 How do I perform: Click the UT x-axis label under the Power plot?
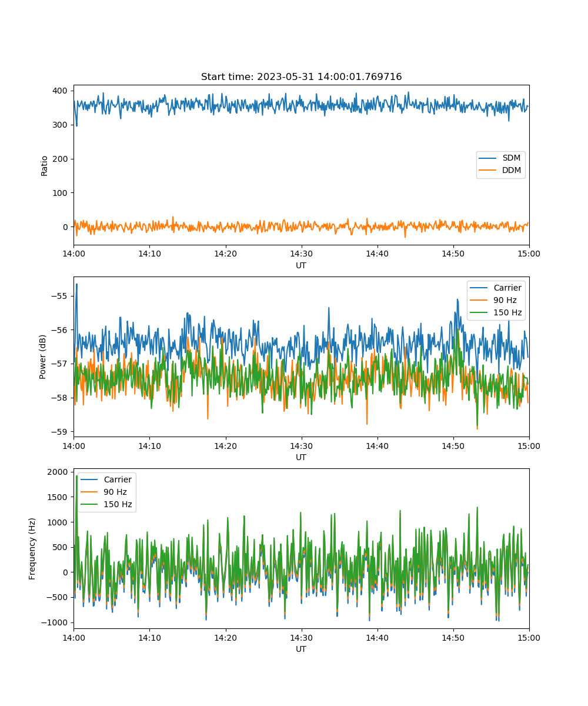pyautogui.click(x=301, y=457)
